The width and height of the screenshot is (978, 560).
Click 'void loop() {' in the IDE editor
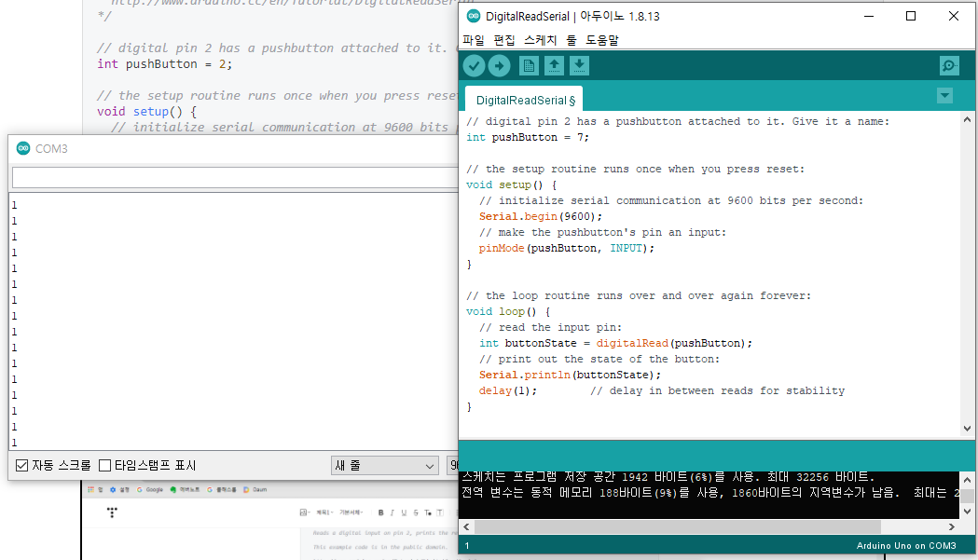[x=508, y=312]
